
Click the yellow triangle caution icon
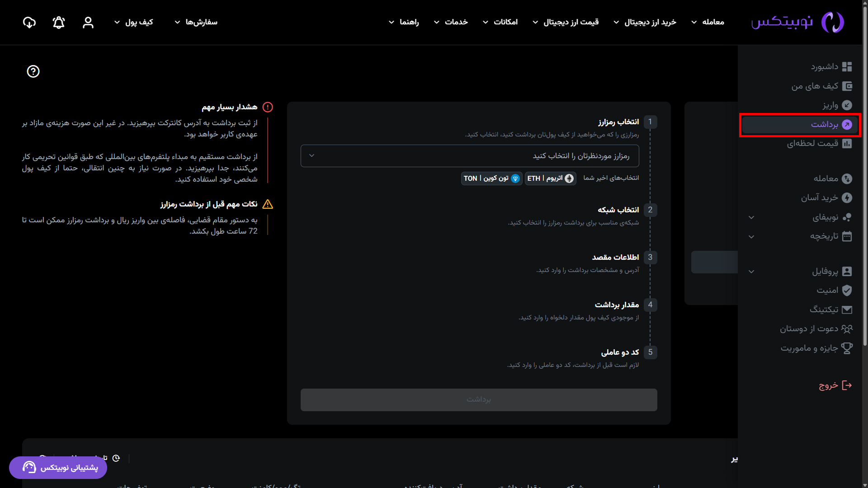tap(268, 204)
